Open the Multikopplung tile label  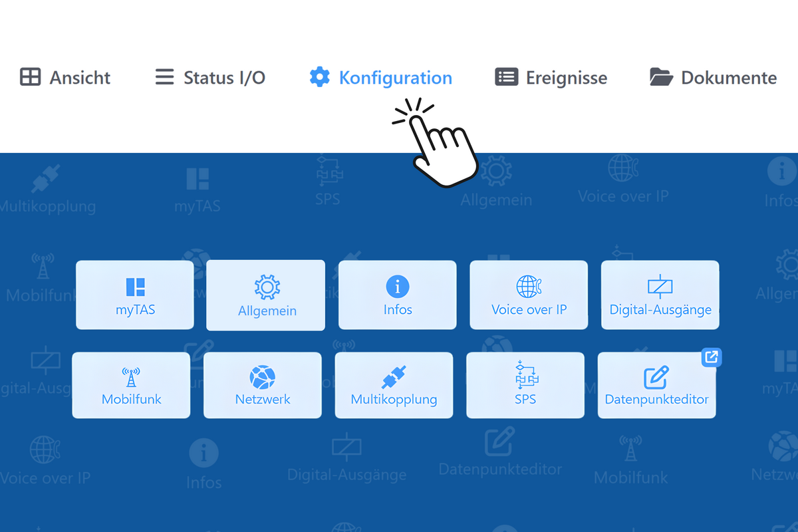pyautogui.click(x=394, y=400)
